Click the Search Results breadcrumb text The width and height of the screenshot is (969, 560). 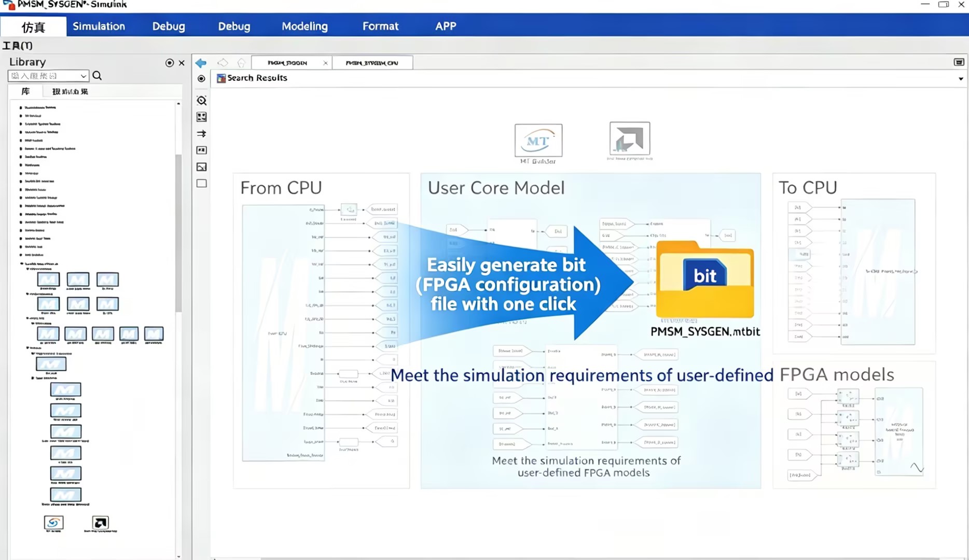[257, 78]
